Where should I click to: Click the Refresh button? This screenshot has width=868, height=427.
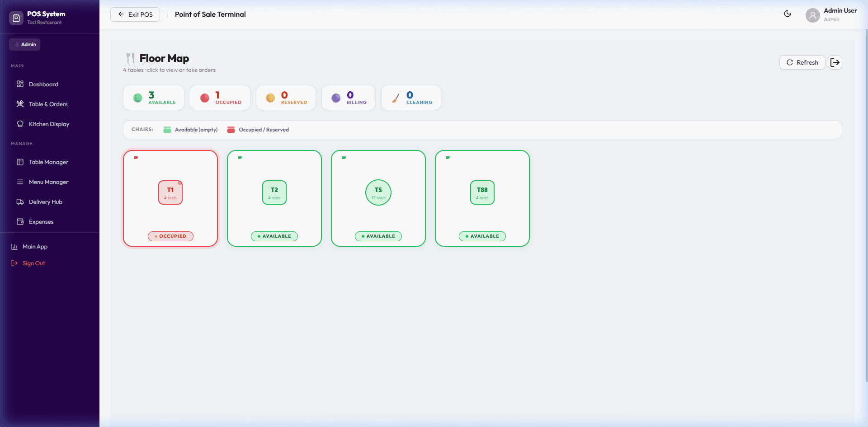pyautogui.click(x=802, y=62)
